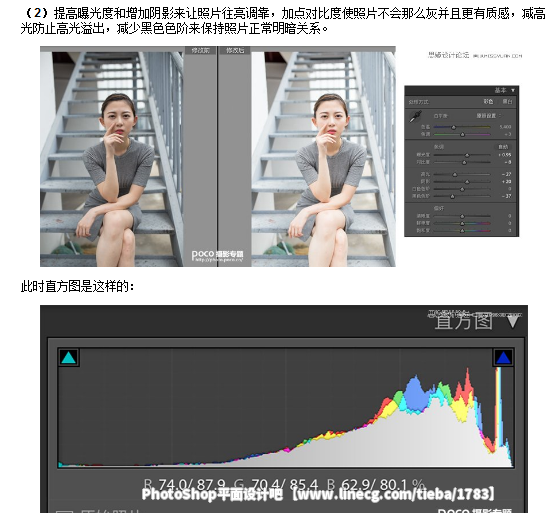Click the 自动 tone button
Viewport: 550px width, 513px height.
[503, 147]
